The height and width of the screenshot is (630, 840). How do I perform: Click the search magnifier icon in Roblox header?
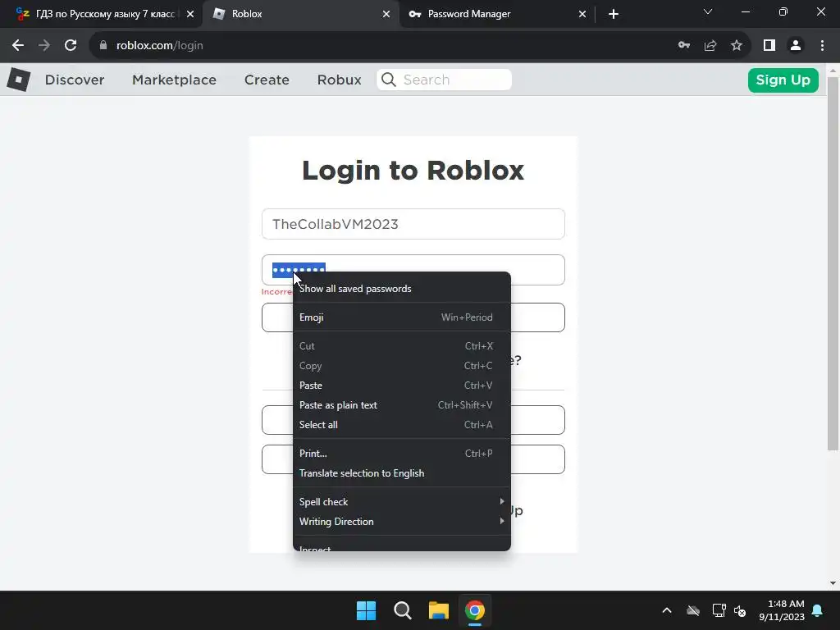coord(388,80)
